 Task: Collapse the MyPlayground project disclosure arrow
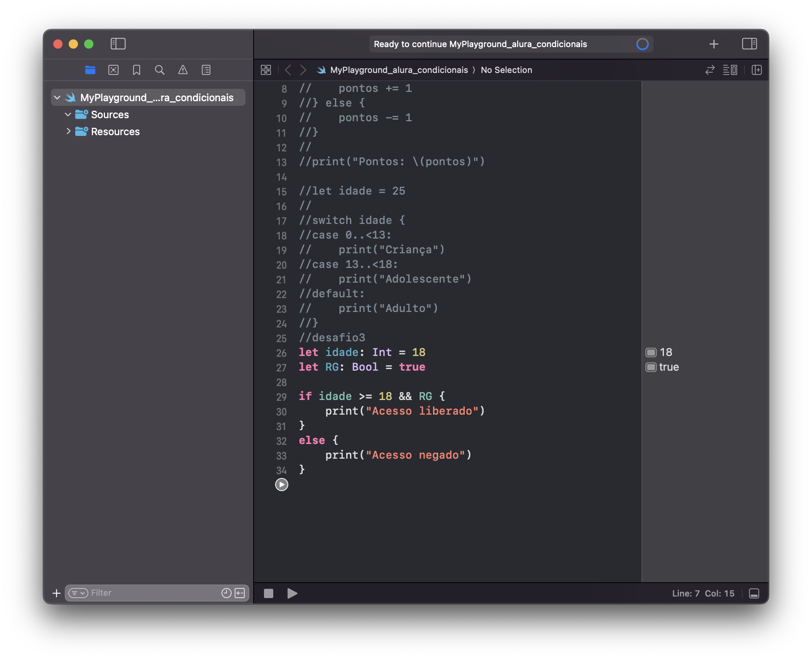pyautogui.click(x=57, y=98)
